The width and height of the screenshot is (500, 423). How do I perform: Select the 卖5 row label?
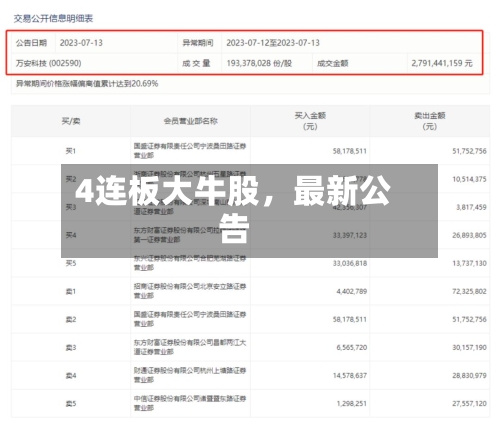[71, 404]
